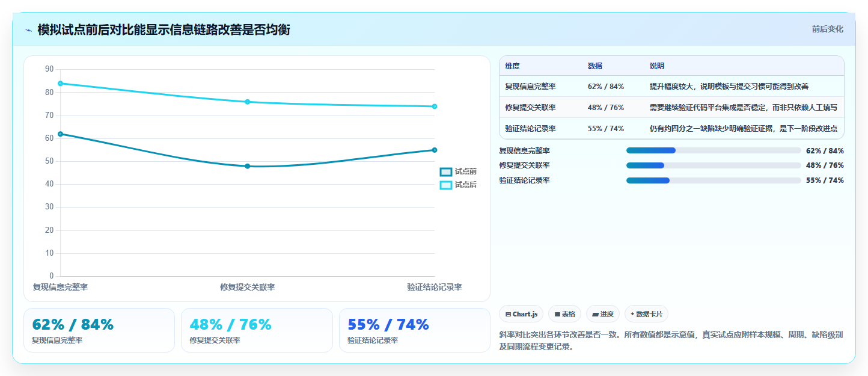The width and height of the screenshot is (868, 376).
Task: Click the footnote starting 斜率对比突出
Action: 670,341
